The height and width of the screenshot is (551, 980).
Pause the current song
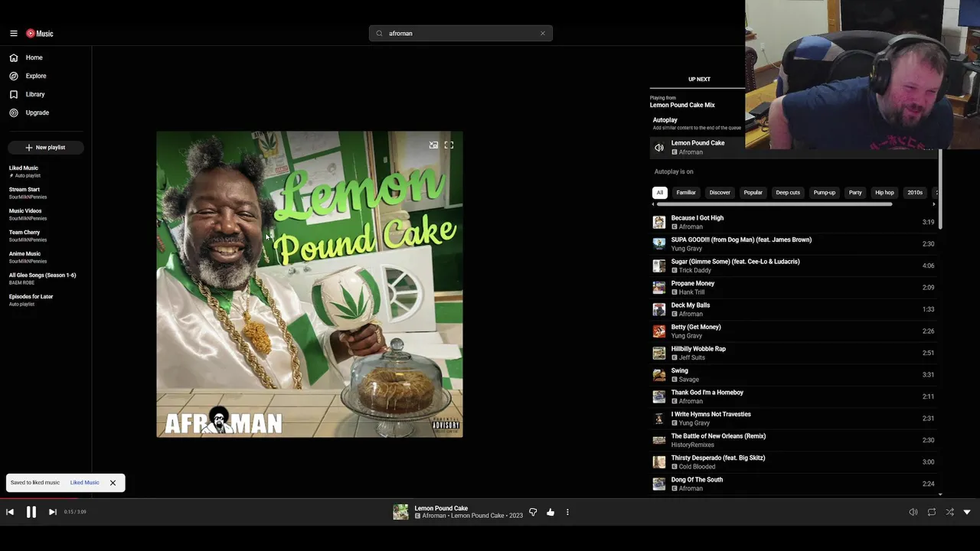coord(31,512)
